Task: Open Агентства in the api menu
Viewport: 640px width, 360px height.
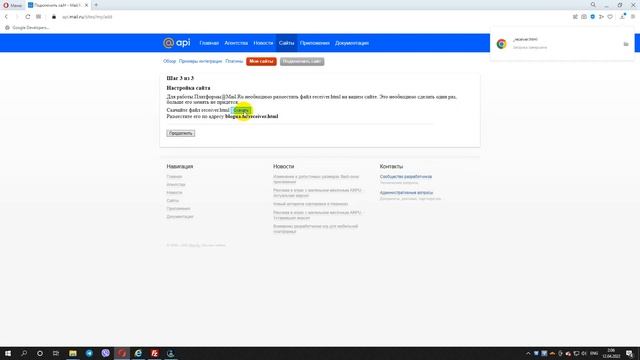Action: [x=236, y=43]
